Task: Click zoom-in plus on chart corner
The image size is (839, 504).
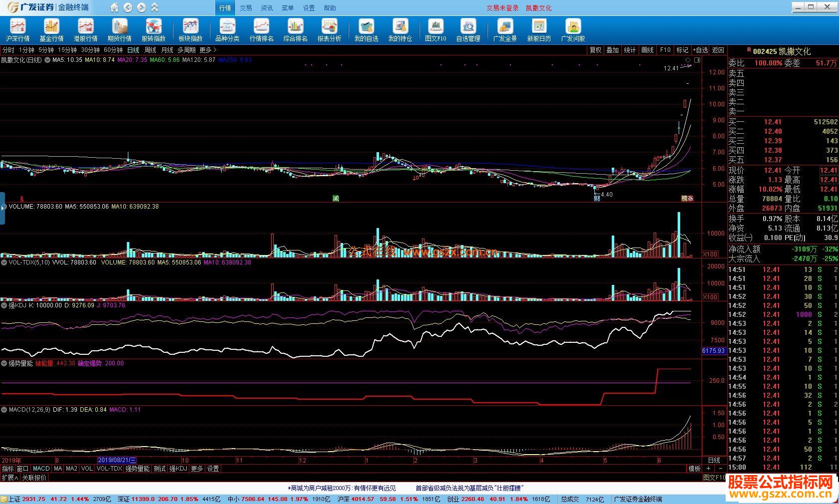Action: [x=708, y=469]
